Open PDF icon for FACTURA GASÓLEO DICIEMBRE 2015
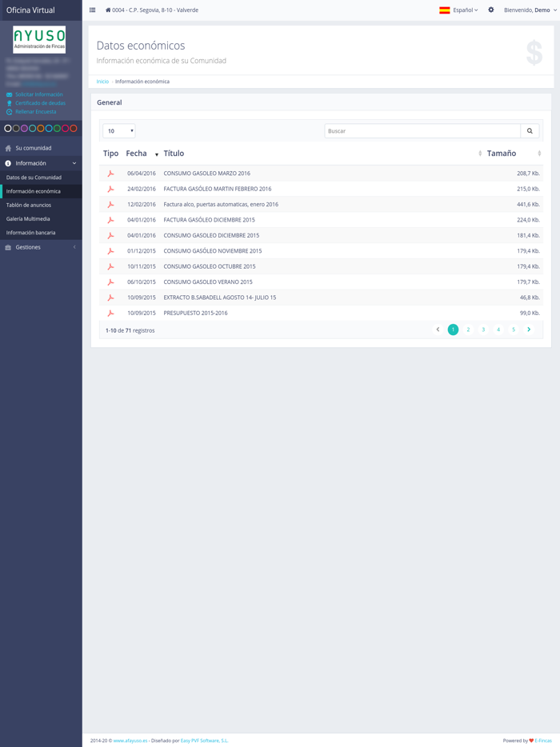This screenshot has width=560, height=747. pyautogui.click(x=110, y=220)
